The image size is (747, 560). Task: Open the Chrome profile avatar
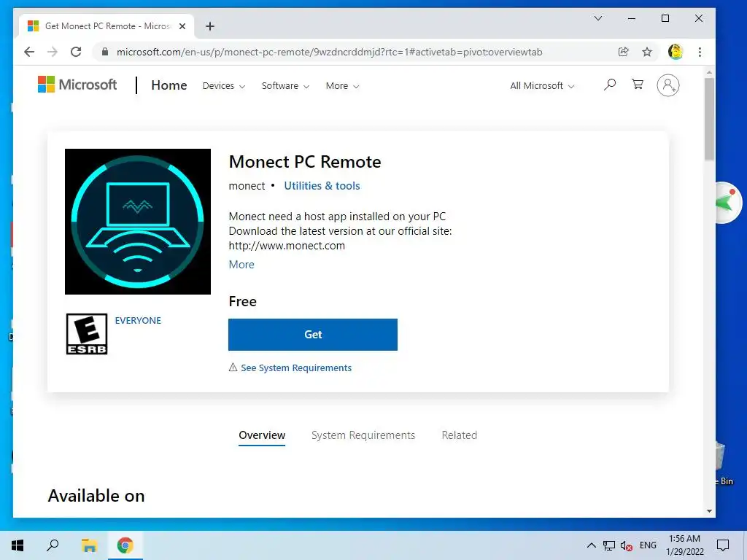pyautogui.click(x=675, y=52)
